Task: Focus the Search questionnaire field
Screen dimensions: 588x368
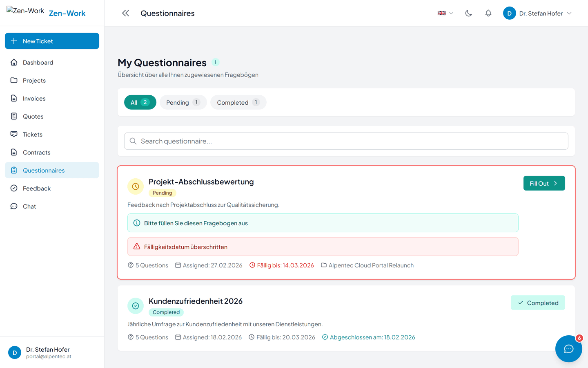Action: 346,141
